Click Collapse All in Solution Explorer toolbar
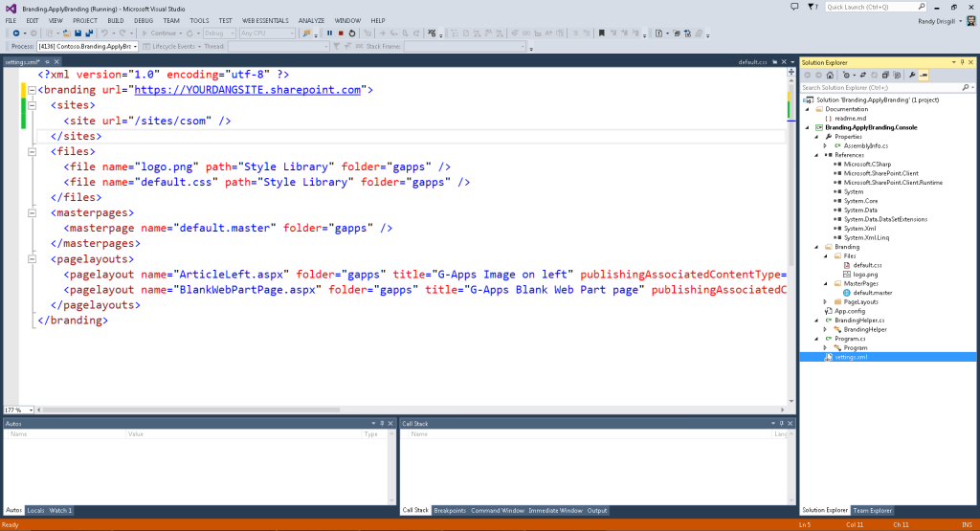 (x=885, y=75)
